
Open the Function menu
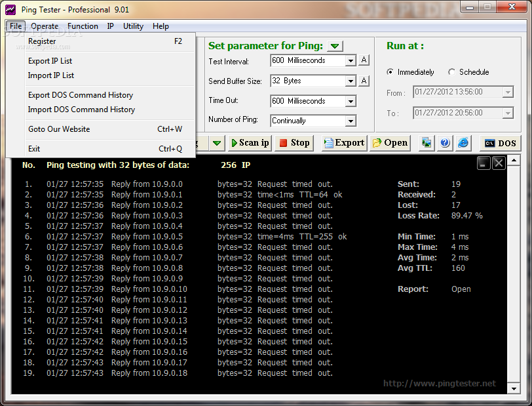pos(83,26)
